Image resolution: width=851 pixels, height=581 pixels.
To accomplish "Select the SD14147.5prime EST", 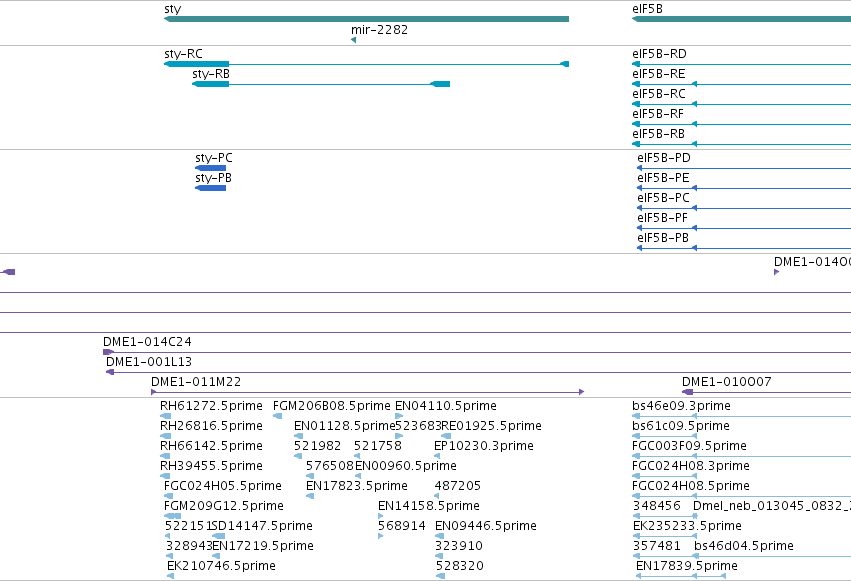I will pyautogui.click(x=262, y=526).
